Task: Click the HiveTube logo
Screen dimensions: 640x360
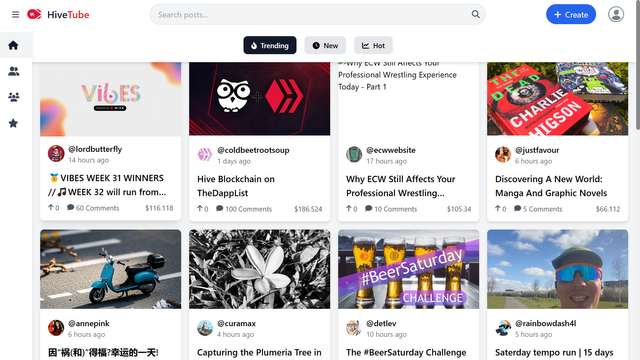Action: pyautogui.click(x=58, y=15)
